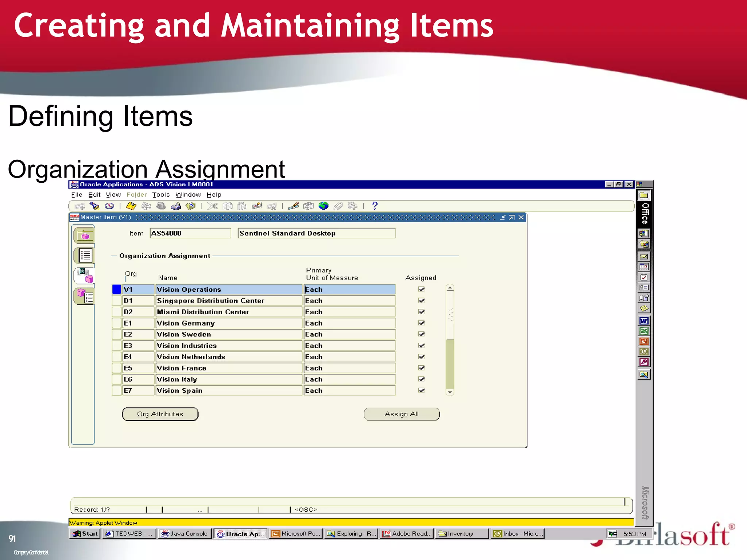Select the Organization Assignment sidebar tab icon
This screenshot has height=560, width=747.
click(84, 276)
